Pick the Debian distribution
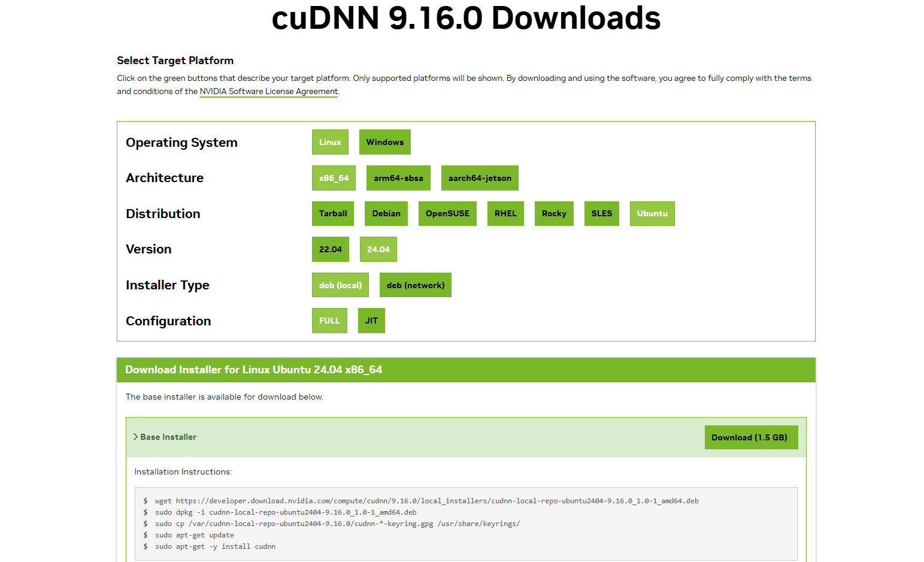 coord(386,213)
